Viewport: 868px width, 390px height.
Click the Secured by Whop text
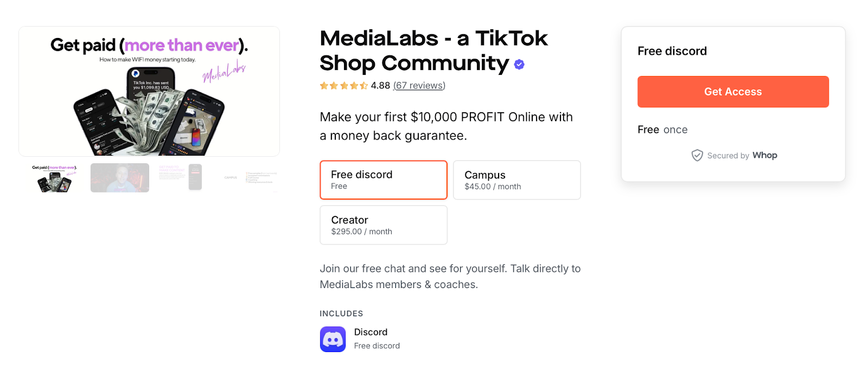pos(727,155)
